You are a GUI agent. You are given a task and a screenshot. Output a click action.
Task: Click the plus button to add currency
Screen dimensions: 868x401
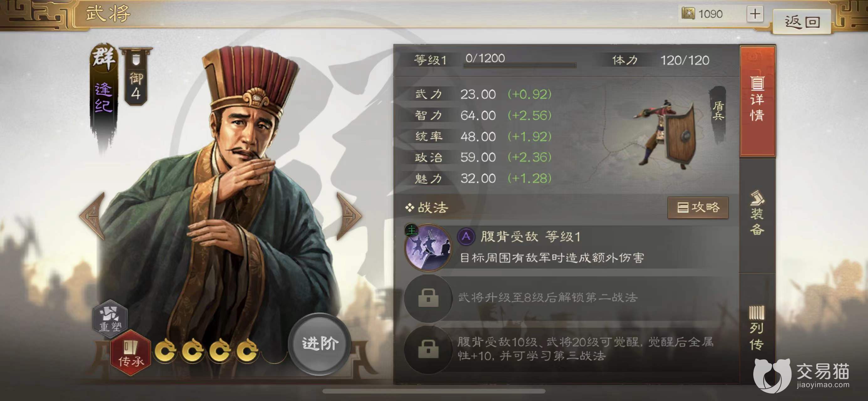[755, 14]
